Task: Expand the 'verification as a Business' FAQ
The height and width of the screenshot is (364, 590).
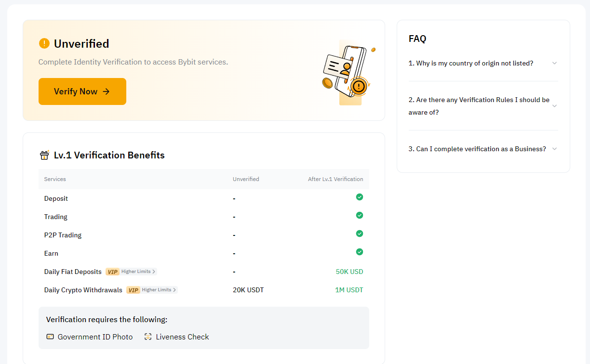Action: [x=554, y=149]
